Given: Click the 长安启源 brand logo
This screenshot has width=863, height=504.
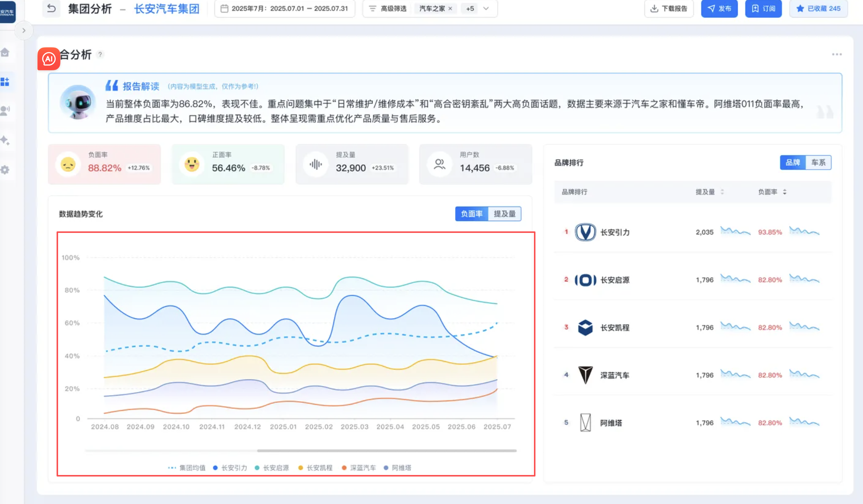Looking at the screenshot, I should tap(585, 280).
